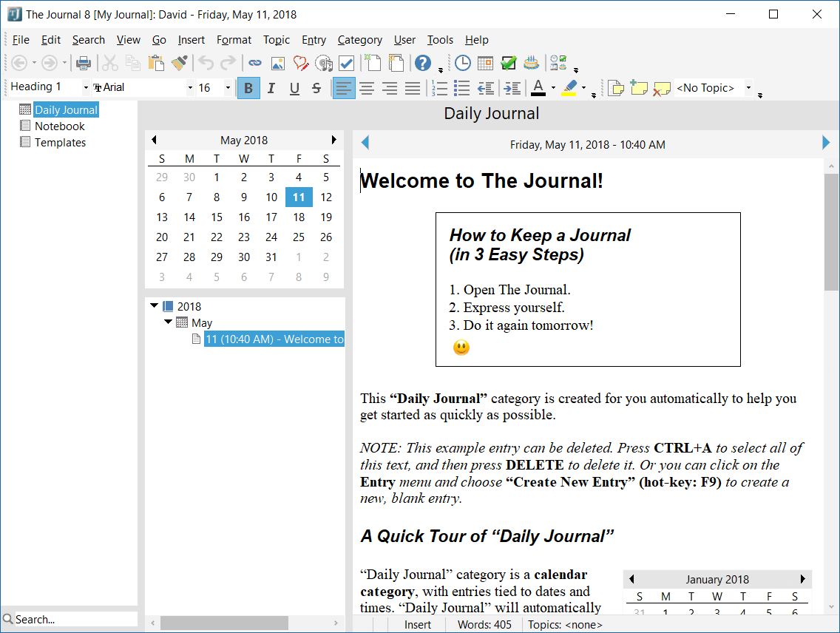Select May 15 in the calendar
The width and height of the screenshot is (840, 633).
click(217, 217)
